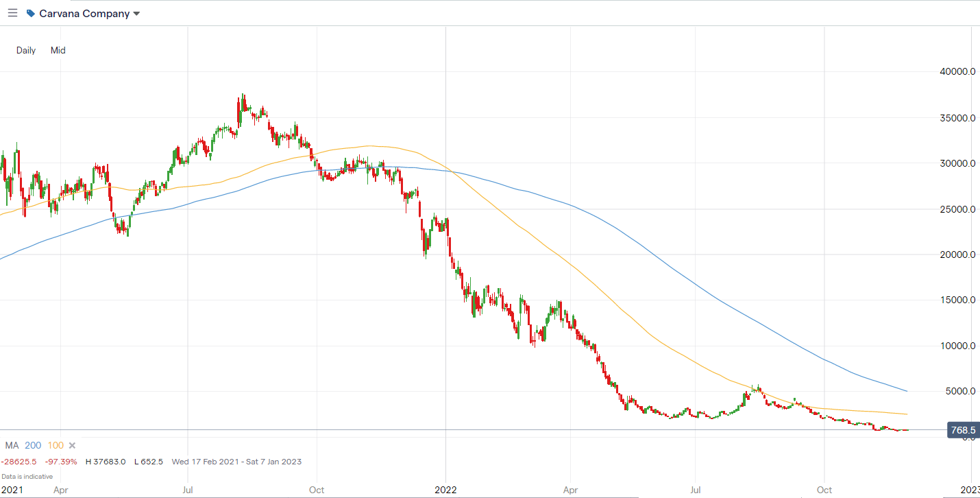The height and width of the screenshot is (498, 980).
Task: Expand the Carvana Company dropdown arrow
Action: point(136,14)
